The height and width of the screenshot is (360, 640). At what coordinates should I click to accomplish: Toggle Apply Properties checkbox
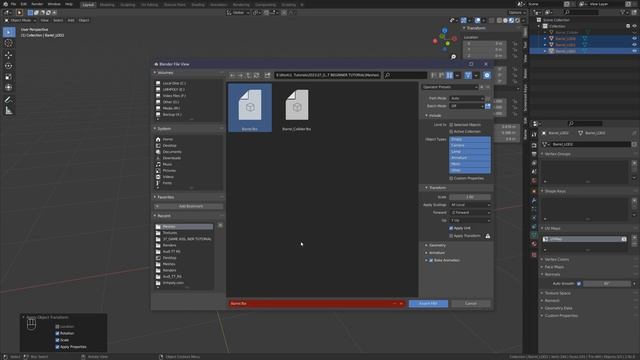(x=57, y=347)
